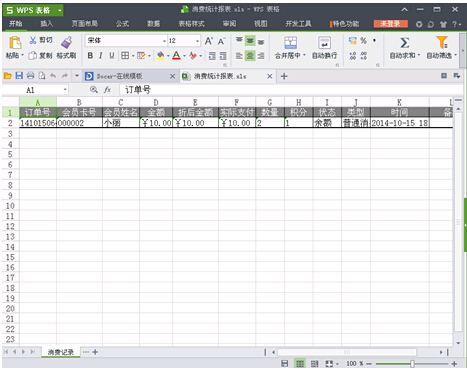This screenshot has width=467, height=372.
Task: Click the Save floppy disk icon
Action: coord(19,76)
